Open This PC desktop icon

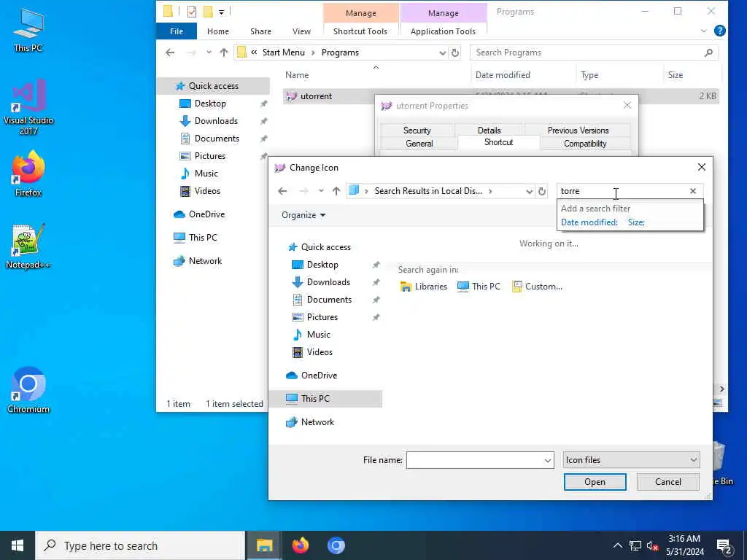click(x=28, y=30)
